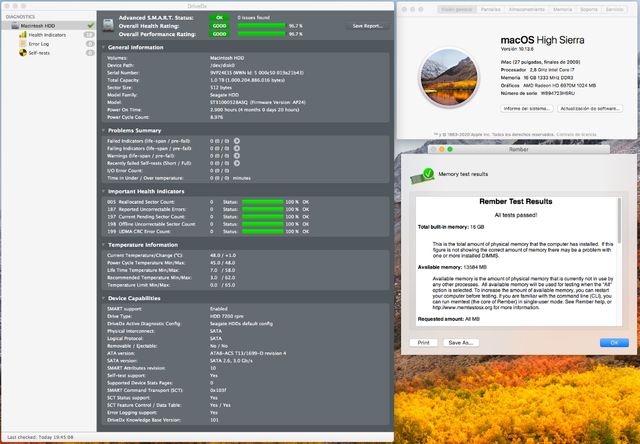Screen dimensions: 640x444
Task: Click Rember window yellow minimize button
Action: (442, 149)
